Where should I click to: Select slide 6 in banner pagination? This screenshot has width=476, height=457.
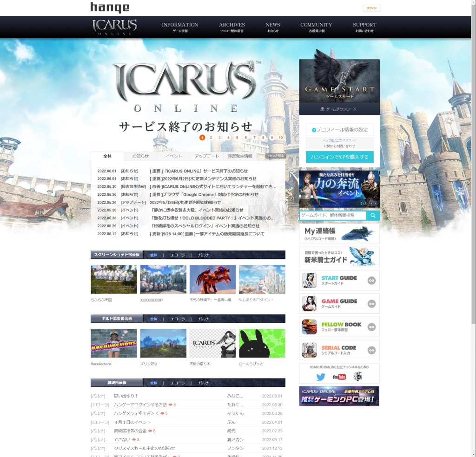[246, 138]
